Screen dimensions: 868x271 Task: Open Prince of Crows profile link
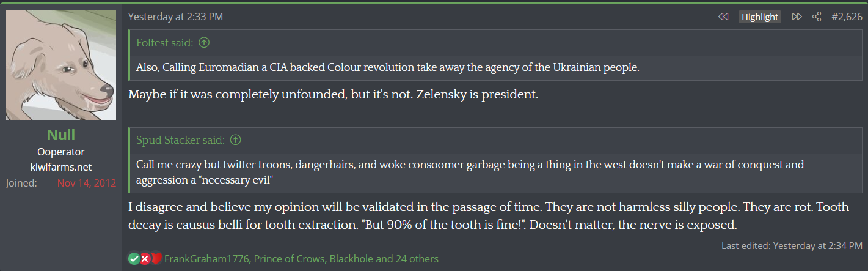[x=289, y=259]
